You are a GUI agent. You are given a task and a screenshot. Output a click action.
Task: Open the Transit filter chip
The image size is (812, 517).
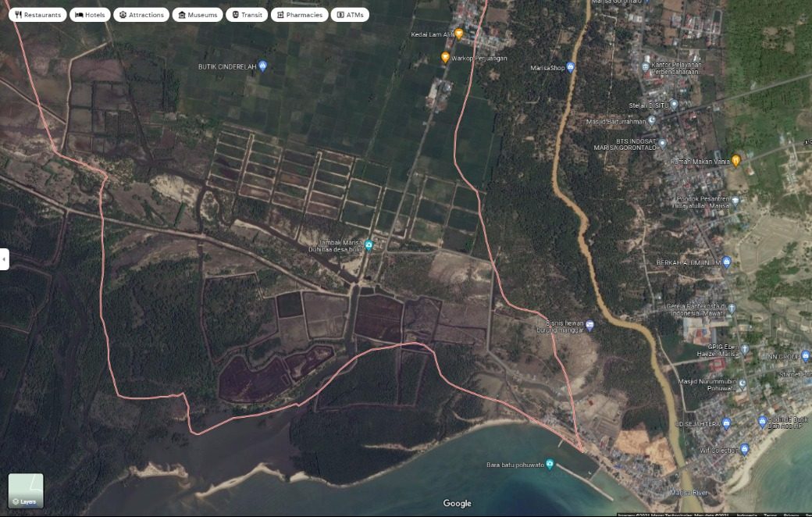(247, 15)
